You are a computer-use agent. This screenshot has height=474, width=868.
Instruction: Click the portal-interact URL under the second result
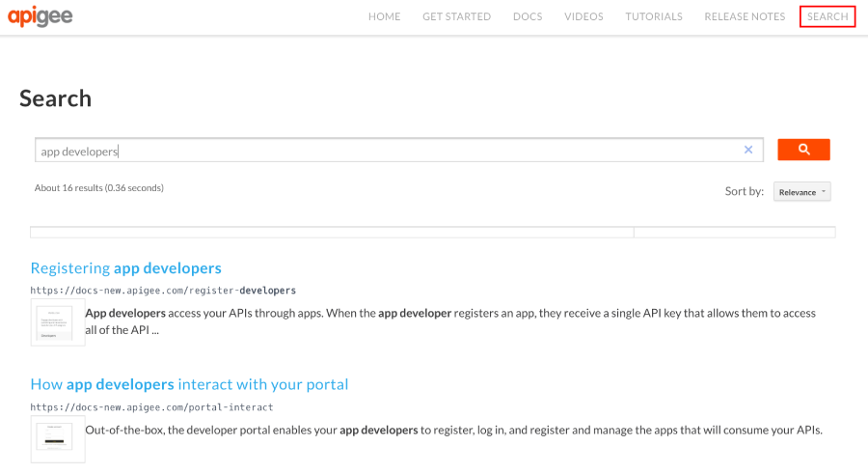pos(151,407)
